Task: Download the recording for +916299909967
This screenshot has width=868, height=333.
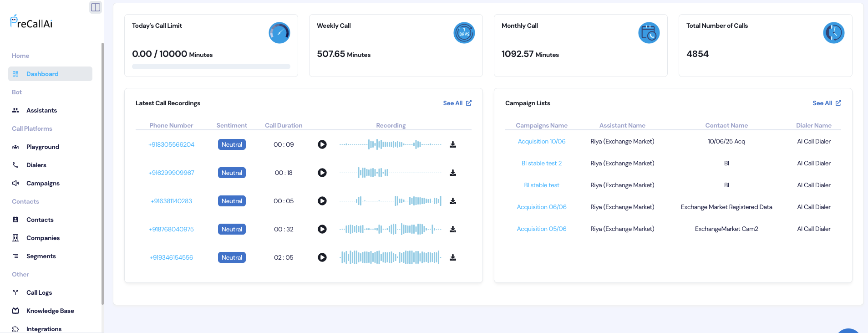Action: (x=453, y=173)
